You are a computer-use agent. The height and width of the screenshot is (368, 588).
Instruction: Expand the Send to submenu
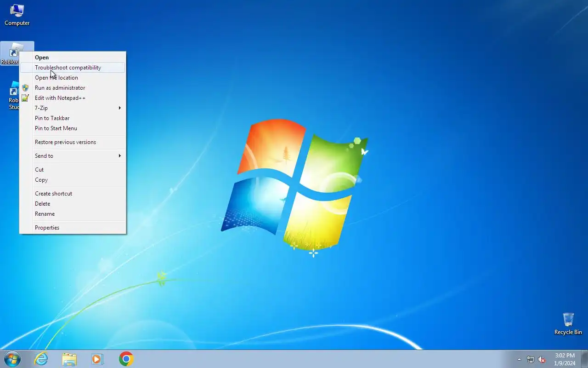tap(73, 156)
